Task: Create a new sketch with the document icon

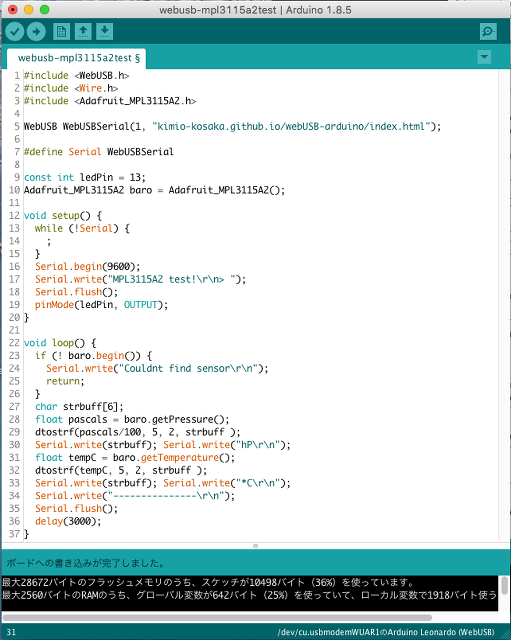Action: click(62, 31)
